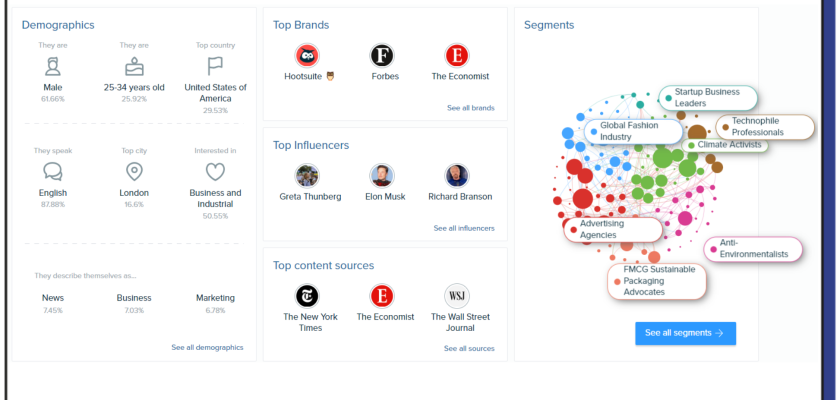Screen dimensions: 840x400
Task: Open the See all demographics link
Action: click(207, 348)
